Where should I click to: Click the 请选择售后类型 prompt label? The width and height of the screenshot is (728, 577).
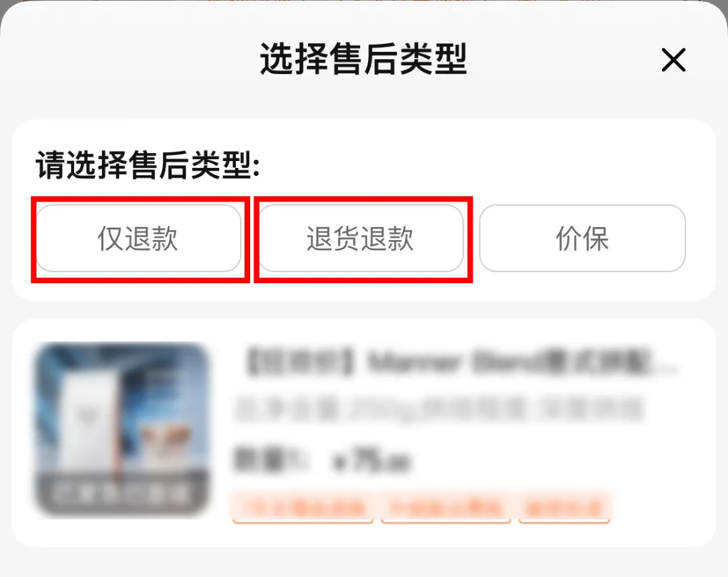(148, 164)
